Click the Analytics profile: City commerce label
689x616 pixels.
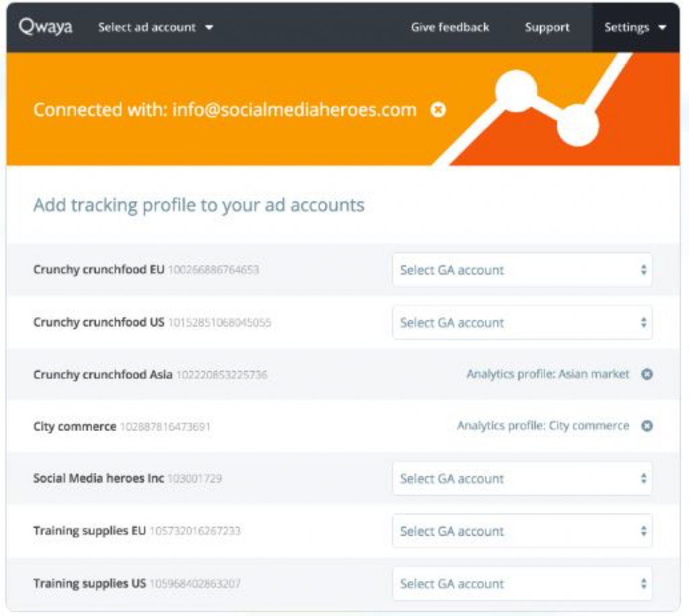(543, 425)
